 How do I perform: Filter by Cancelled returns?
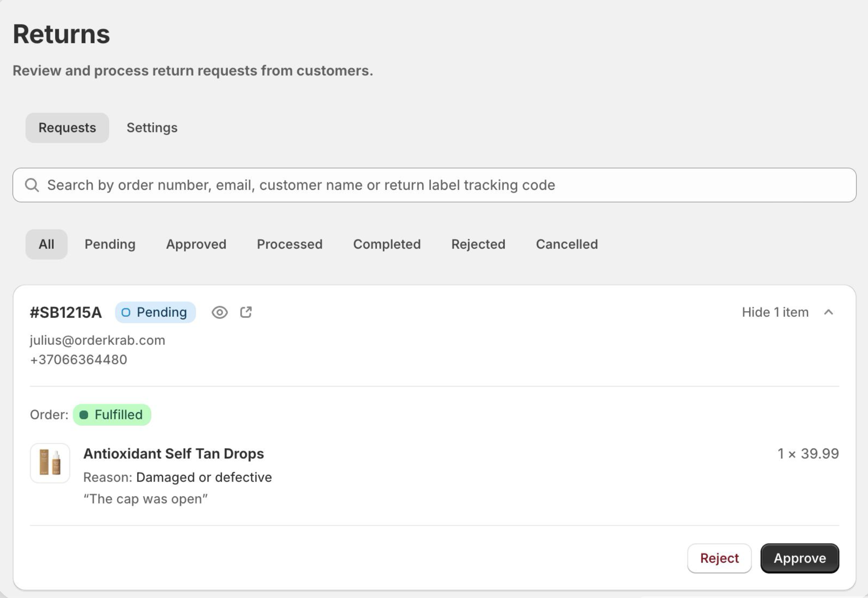pyautogui.click(x=567, y=244)
